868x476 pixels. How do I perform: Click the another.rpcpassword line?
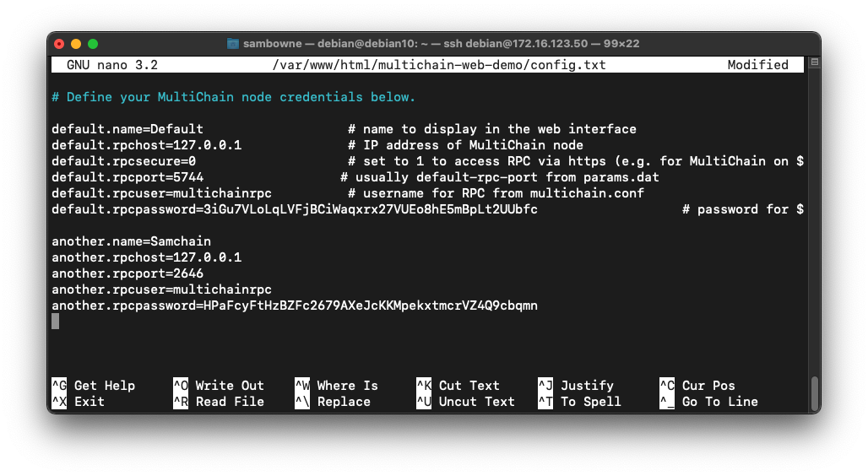point(295,306)
